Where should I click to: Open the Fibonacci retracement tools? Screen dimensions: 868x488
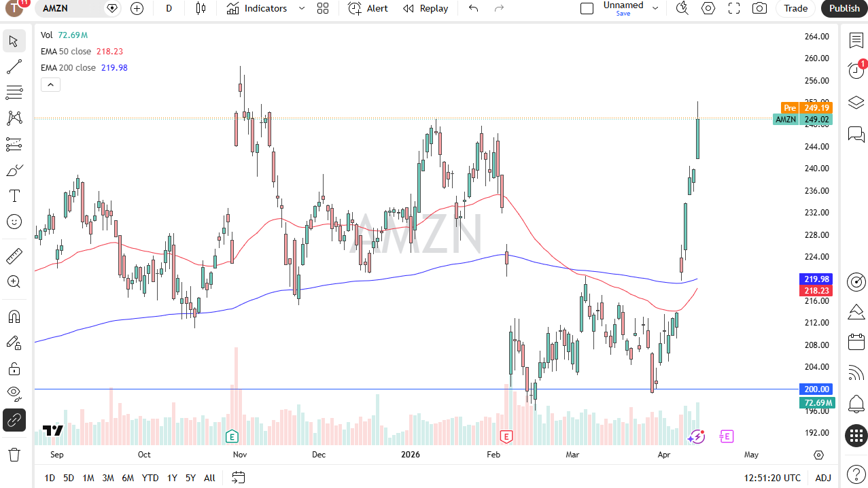tap(14, 92)
